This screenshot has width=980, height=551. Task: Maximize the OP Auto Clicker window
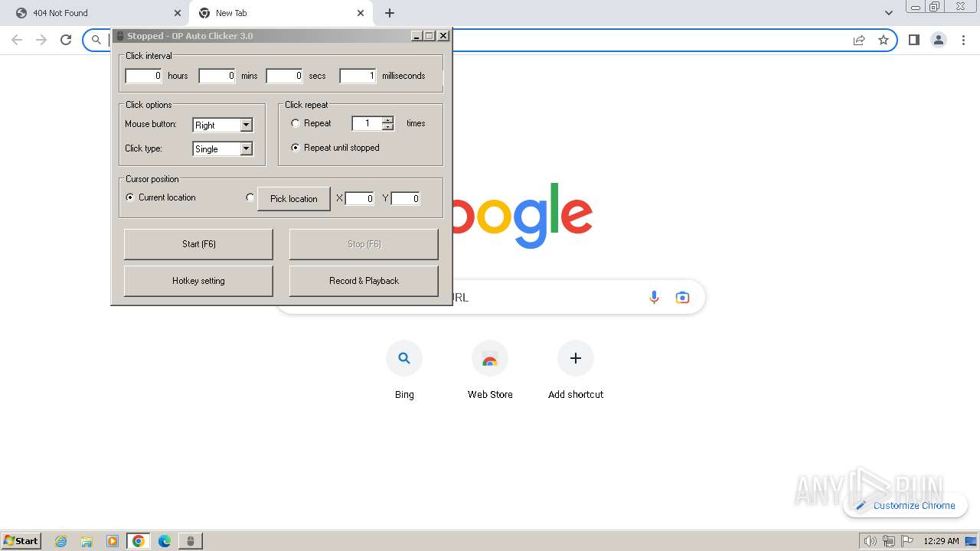pyautogui.click(x=429, y=36)
